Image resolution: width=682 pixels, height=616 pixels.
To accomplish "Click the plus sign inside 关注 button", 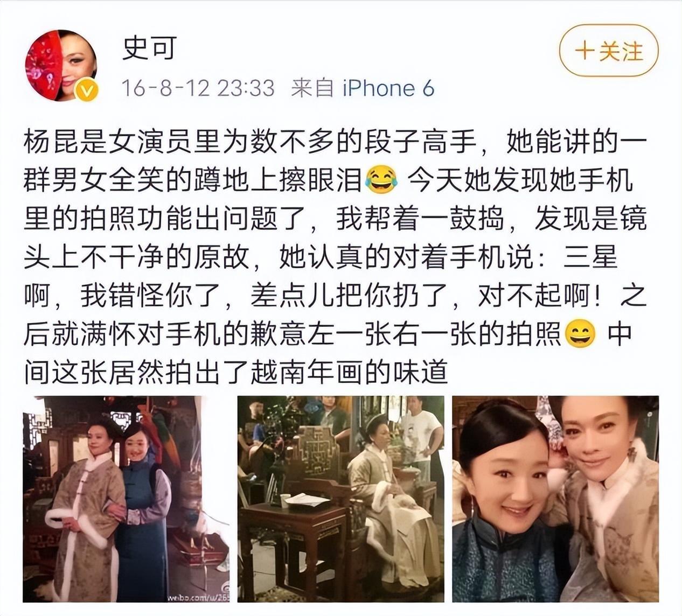I will 584,52.
